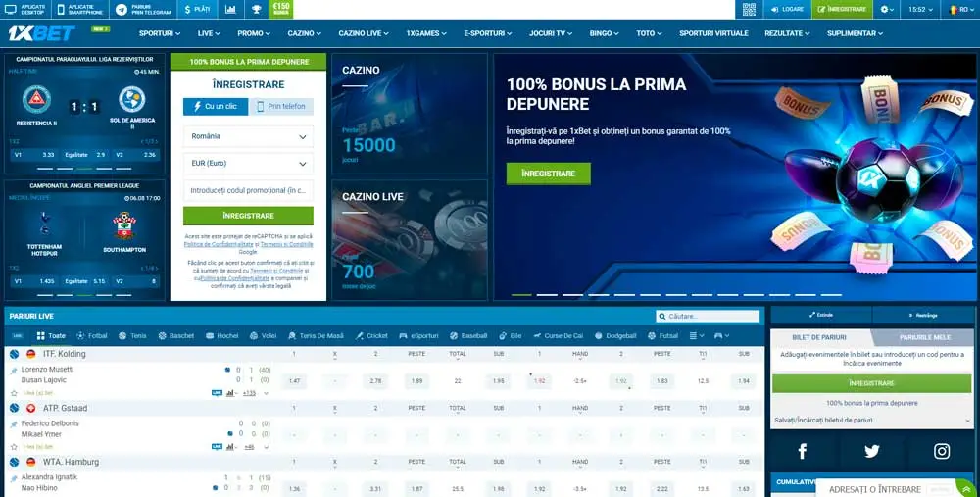Open the settings gear dropdown

point(887,10)
